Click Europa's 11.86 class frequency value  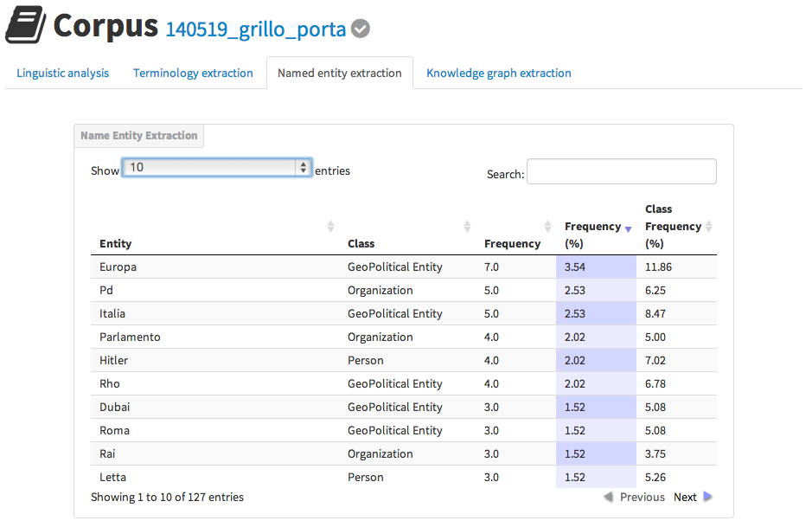[x=658, y=267]
